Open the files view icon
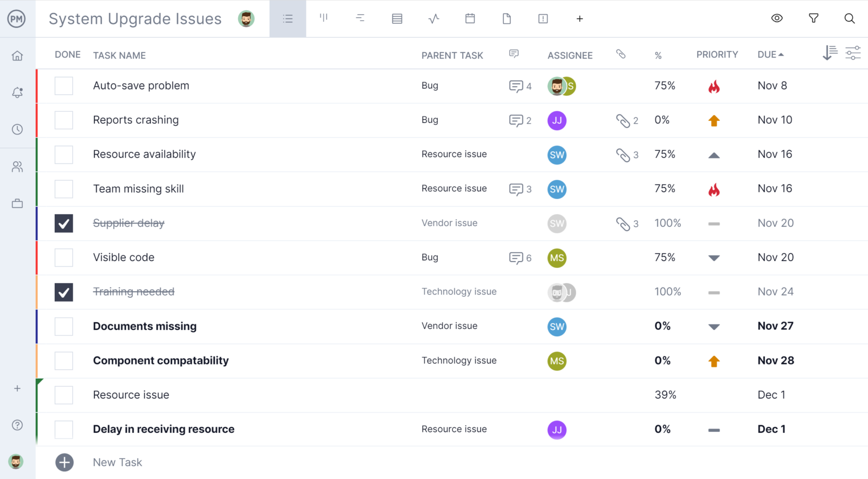868x479 pixels. (507, 19)
